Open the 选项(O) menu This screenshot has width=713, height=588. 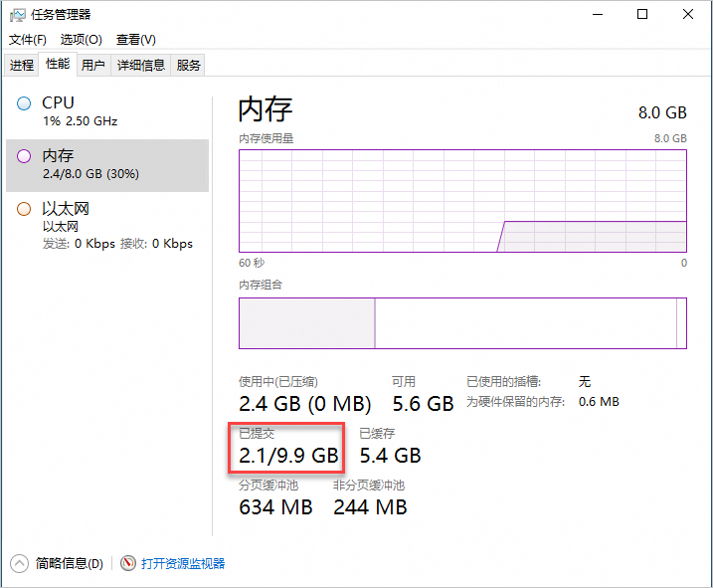82,40
